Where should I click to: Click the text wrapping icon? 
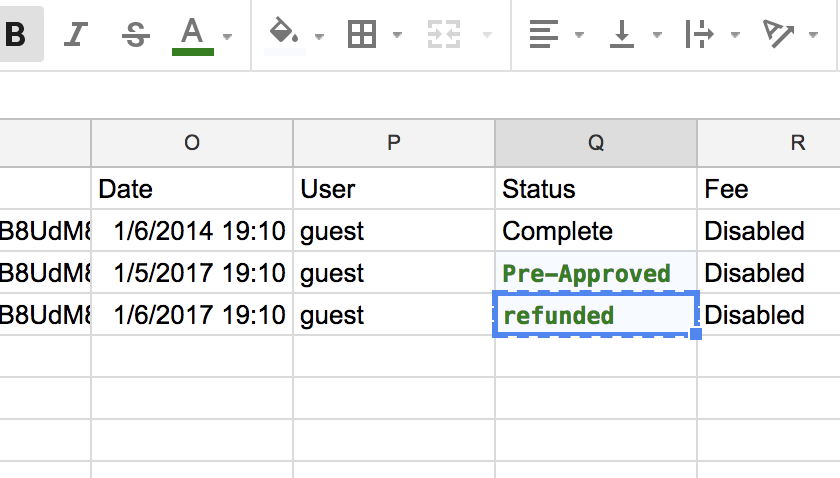[x=700, y=35]
